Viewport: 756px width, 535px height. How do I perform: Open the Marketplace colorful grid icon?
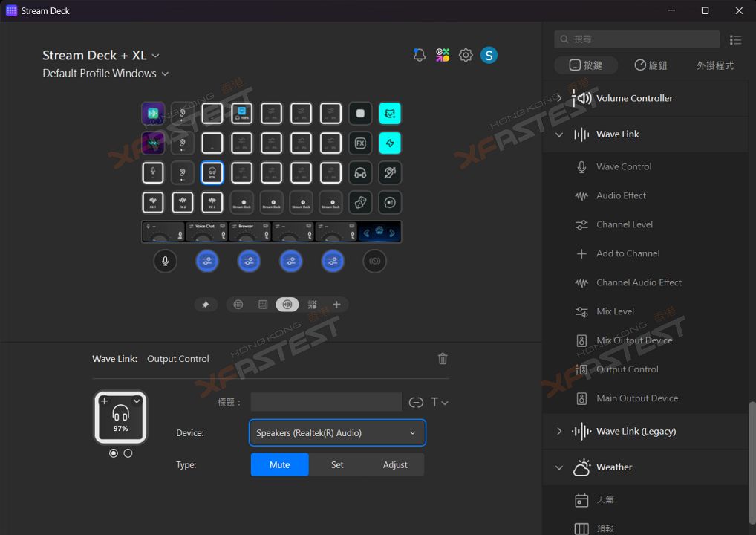coord(443,55)
